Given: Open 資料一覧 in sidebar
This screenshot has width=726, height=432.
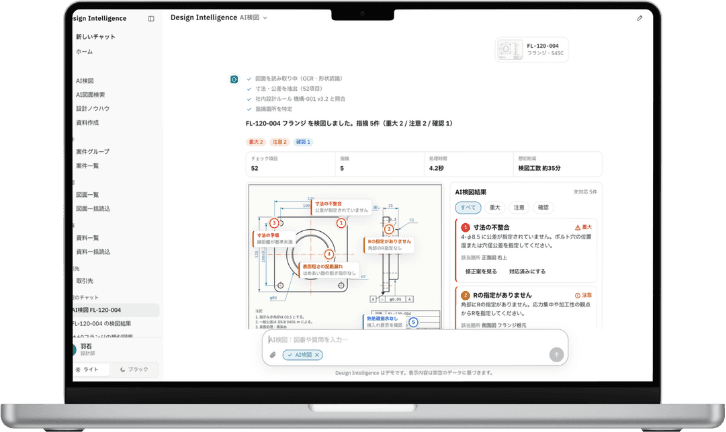Looking at the screenshot, I should (x=88, y=238).
